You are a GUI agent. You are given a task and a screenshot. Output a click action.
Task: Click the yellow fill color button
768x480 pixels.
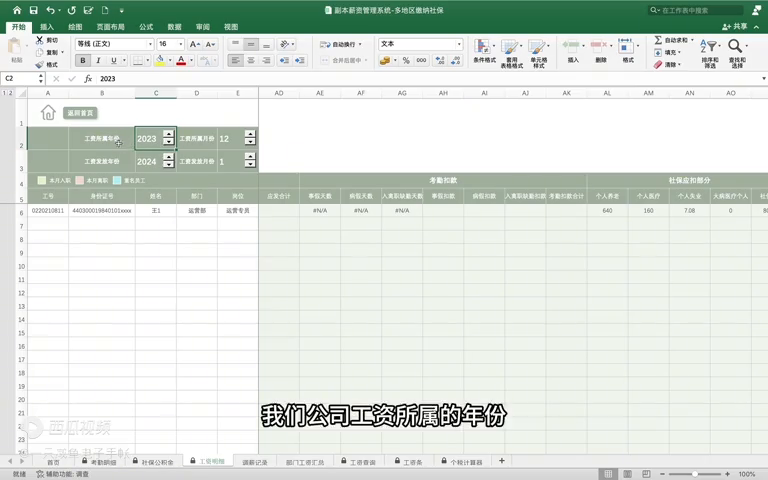(160, 61)
